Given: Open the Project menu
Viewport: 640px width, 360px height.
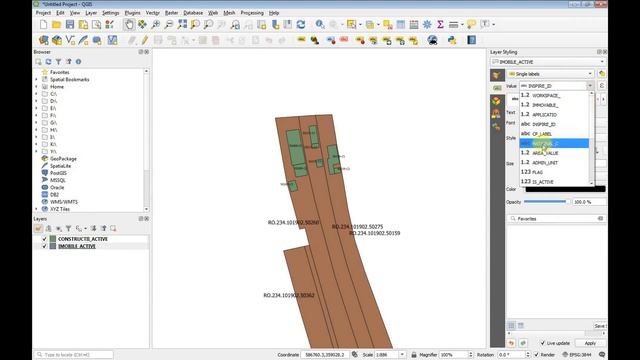Looking at the screenshot, I should [43, 13].
